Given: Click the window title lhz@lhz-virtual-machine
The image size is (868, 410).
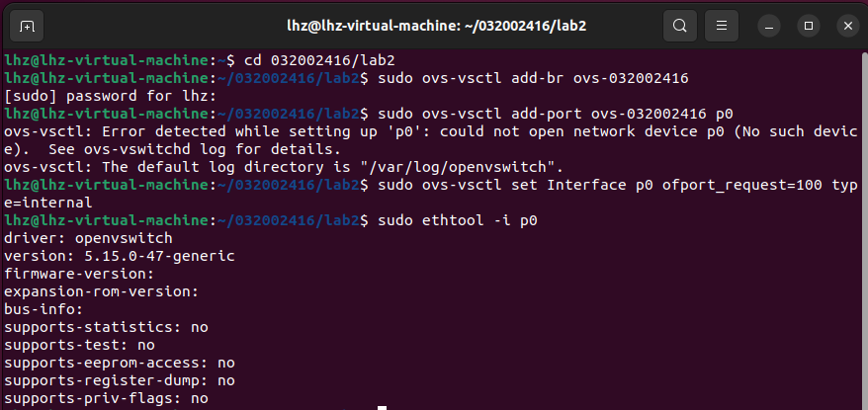Looking at the screenshot, I should 436,26.
